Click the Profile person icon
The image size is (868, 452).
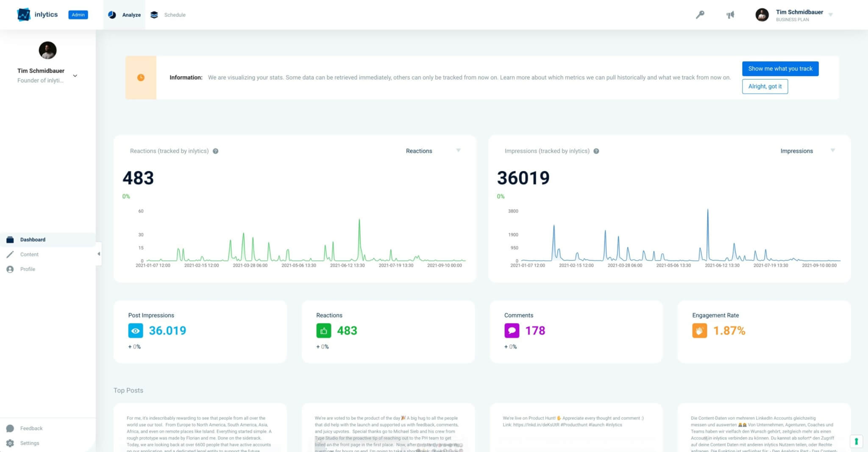coord(10,269)
